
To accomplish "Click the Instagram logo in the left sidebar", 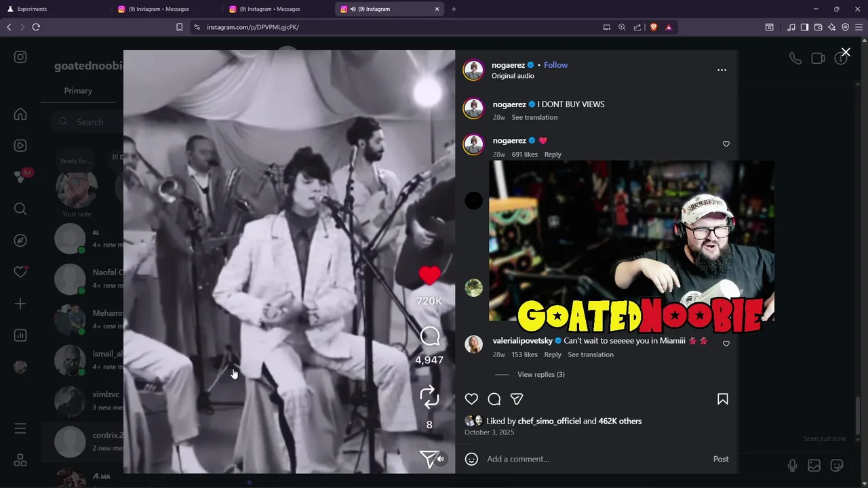I will pyautogui.click(x=20, y=57).
